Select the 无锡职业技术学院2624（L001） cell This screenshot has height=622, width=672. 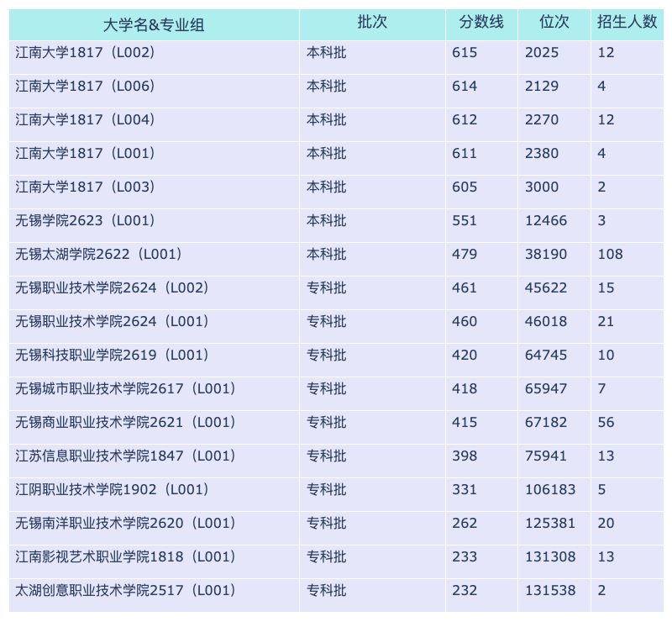154,326
